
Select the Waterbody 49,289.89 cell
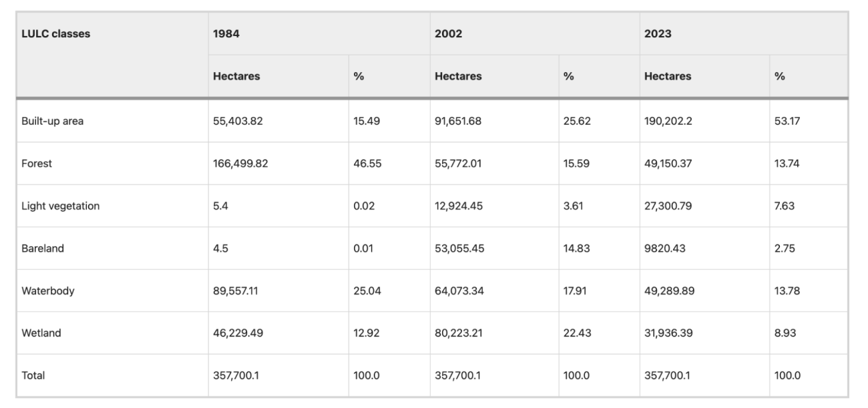pos(670,290)
